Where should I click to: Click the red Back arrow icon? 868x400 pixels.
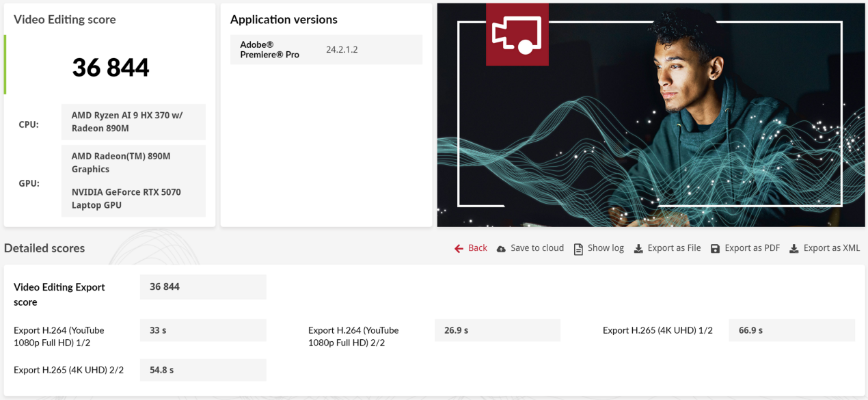(x=459, y=249)
